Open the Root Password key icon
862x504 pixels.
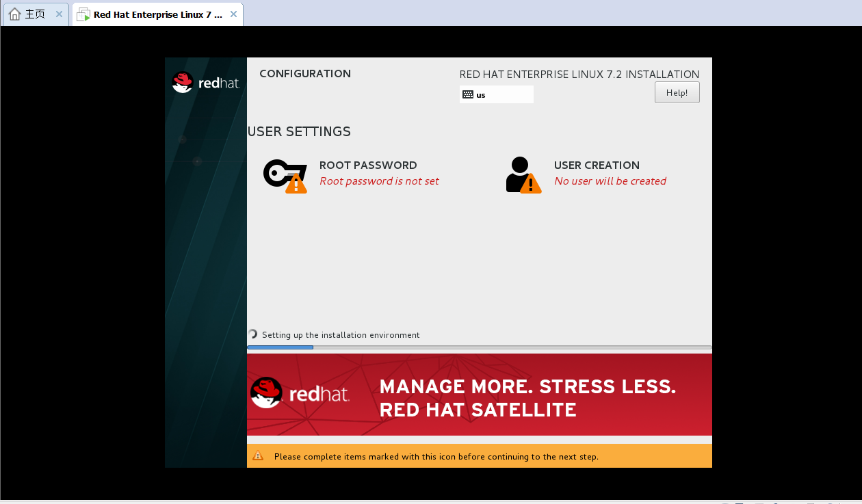click(x=285, y=176)
